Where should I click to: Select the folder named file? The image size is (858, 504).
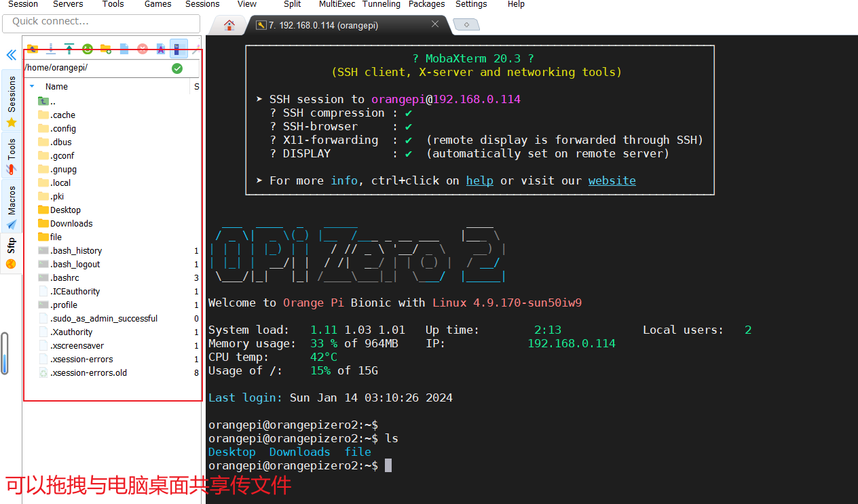pyautogui.click(x=50, y=237)
